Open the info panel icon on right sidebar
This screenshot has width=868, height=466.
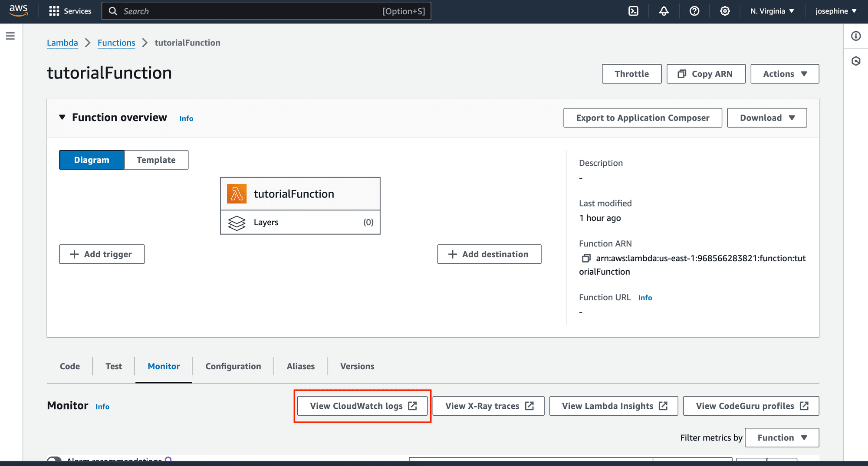click(856, 36)
